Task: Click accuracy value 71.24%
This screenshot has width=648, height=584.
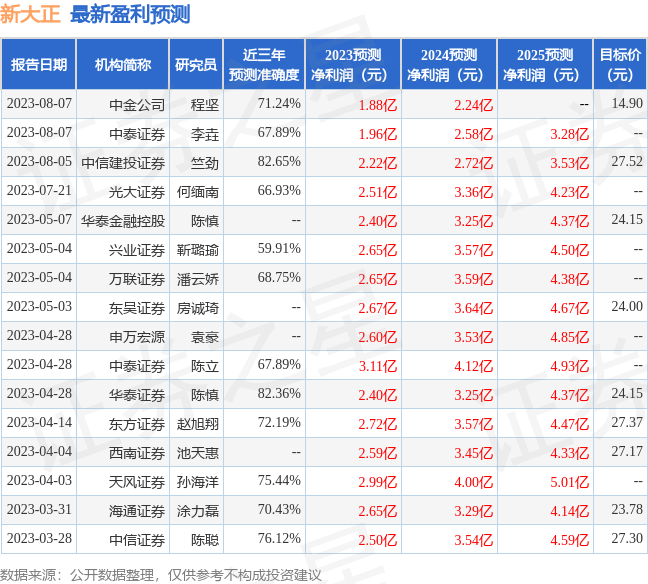Action: coord(279,103)
